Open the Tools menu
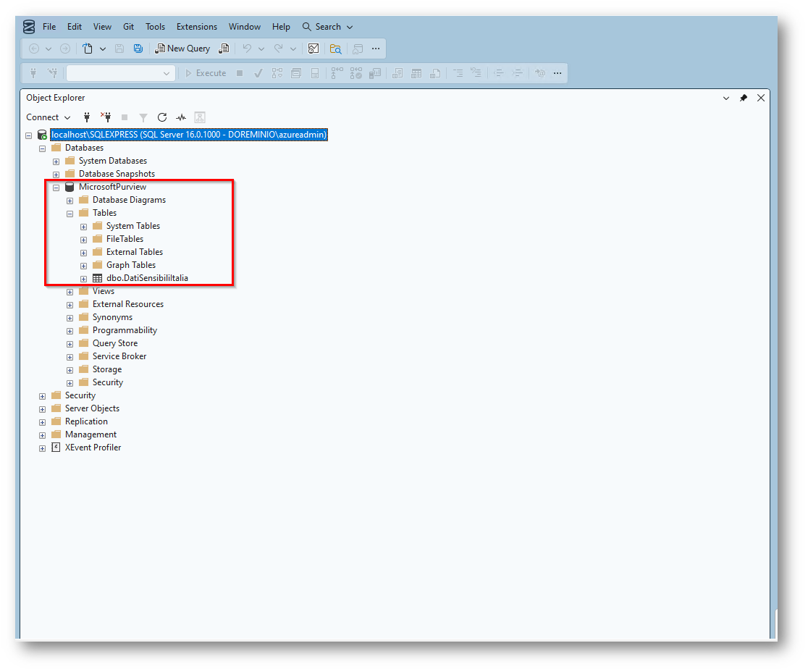 coord(155,27)
